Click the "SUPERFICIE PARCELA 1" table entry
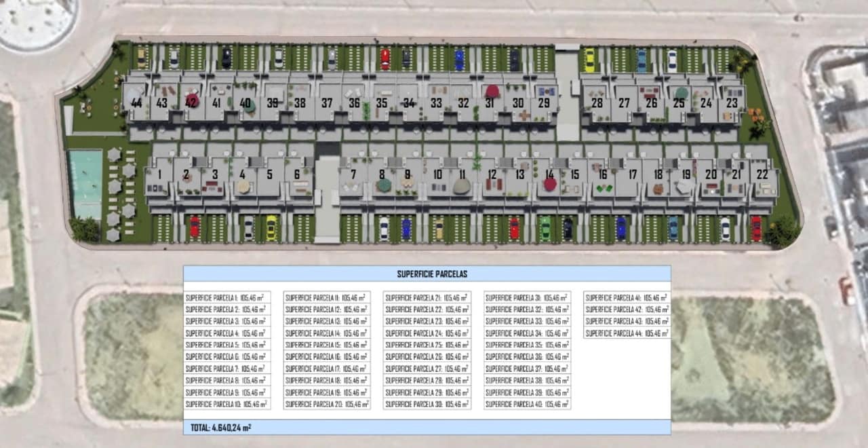Viewport: 868px width, 448px height. [227, 297]
